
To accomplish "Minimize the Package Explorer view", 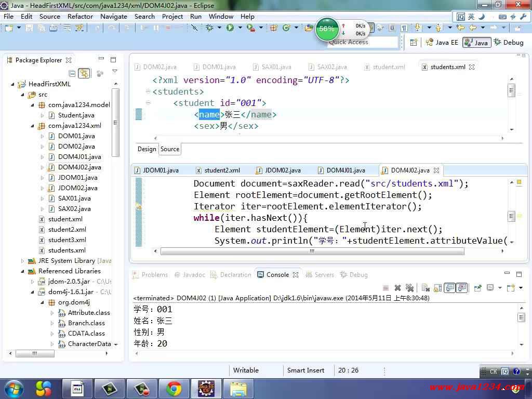I will click(x=101, y=59).
